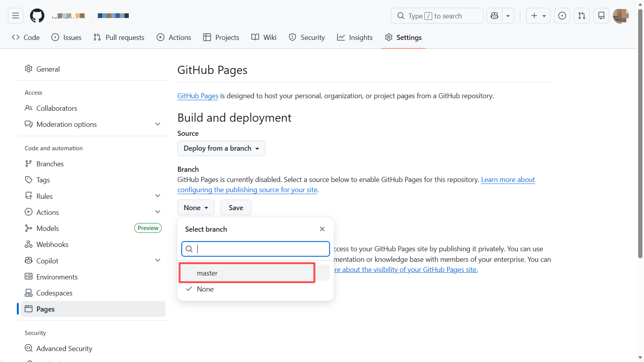Switch to the Actions repository tab
Image resolution: width=644 pixels, height=362 pixels.
tap(174, 38)
